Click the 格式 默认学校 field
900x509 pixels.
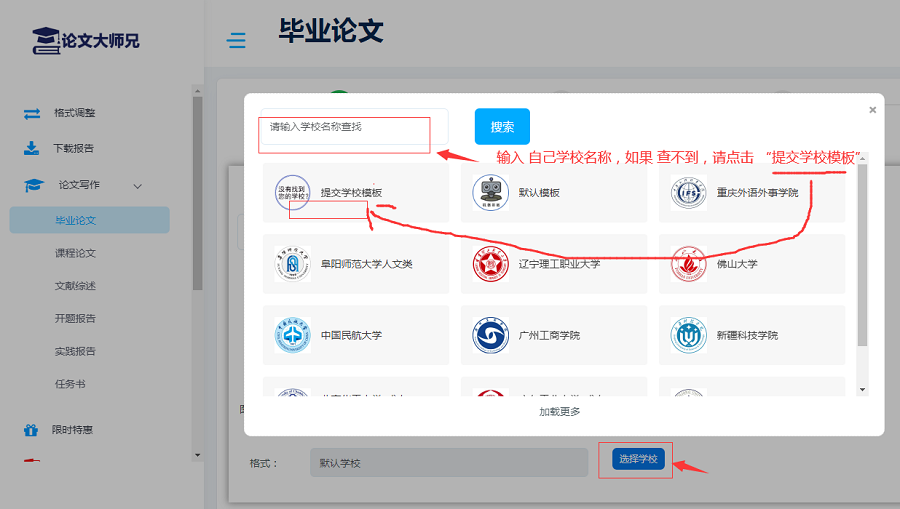[449, 463]
